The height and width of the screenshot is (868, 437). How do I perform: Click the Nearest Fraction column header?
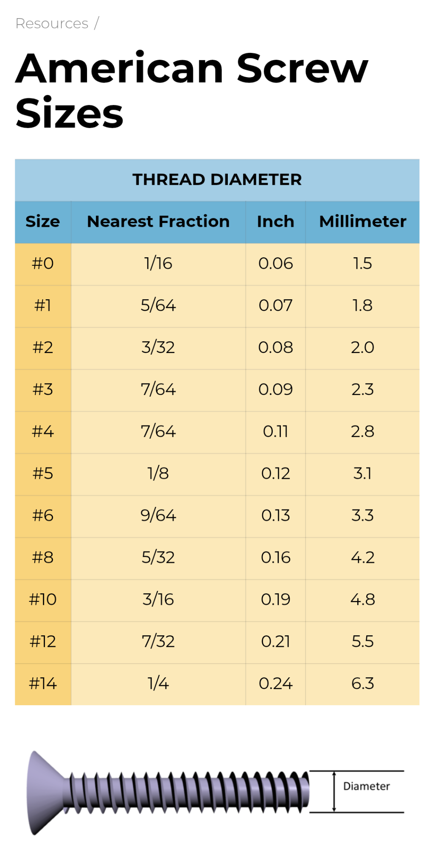point(158,222)
